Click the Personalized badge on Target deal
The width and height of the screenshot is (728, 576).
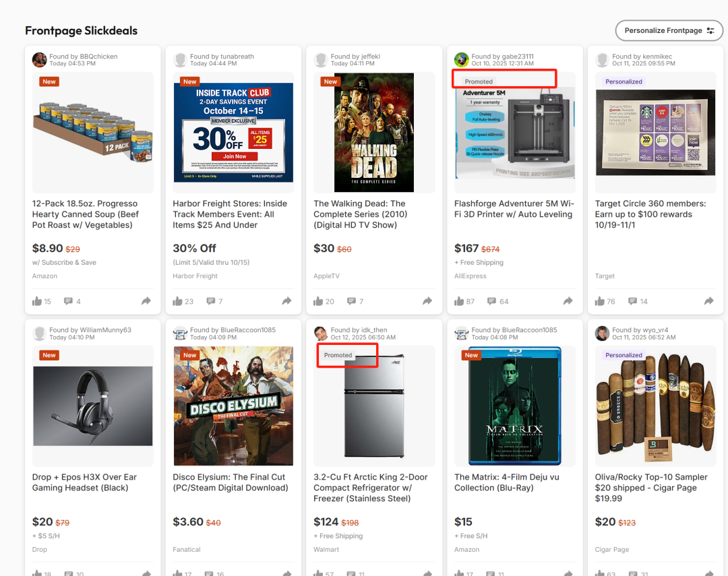(624, 82)
